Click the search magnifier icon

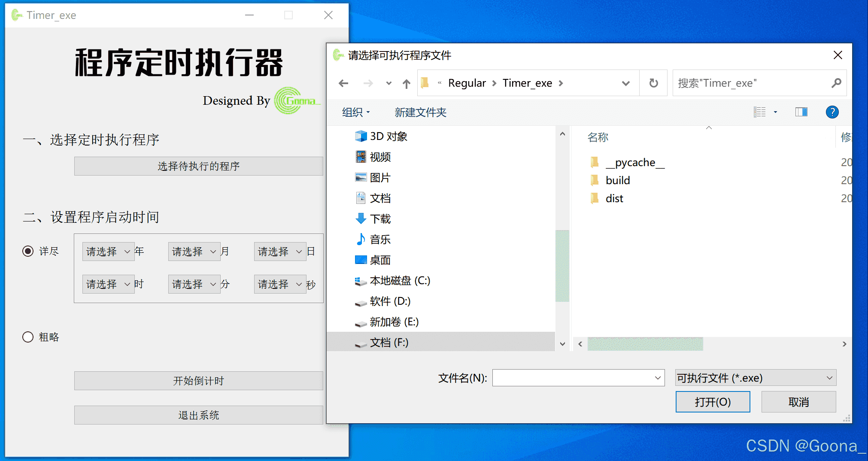click(836, 83)
